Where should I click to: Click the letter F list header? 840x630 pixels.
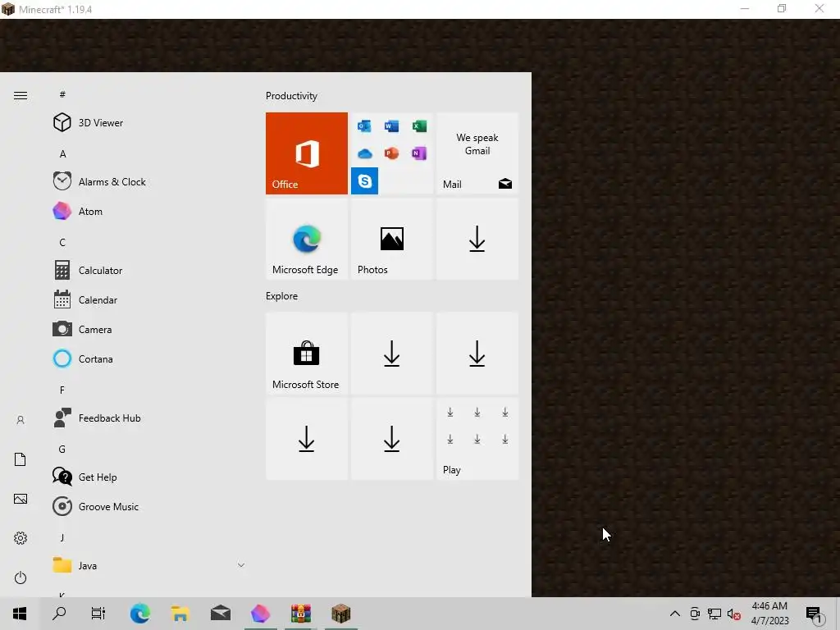[62, 390]
